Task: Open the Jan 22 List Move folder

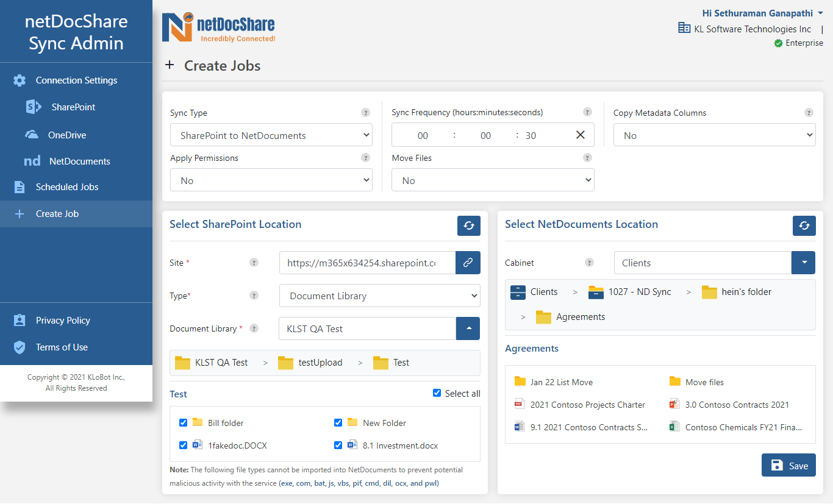Action: (554, 382)
